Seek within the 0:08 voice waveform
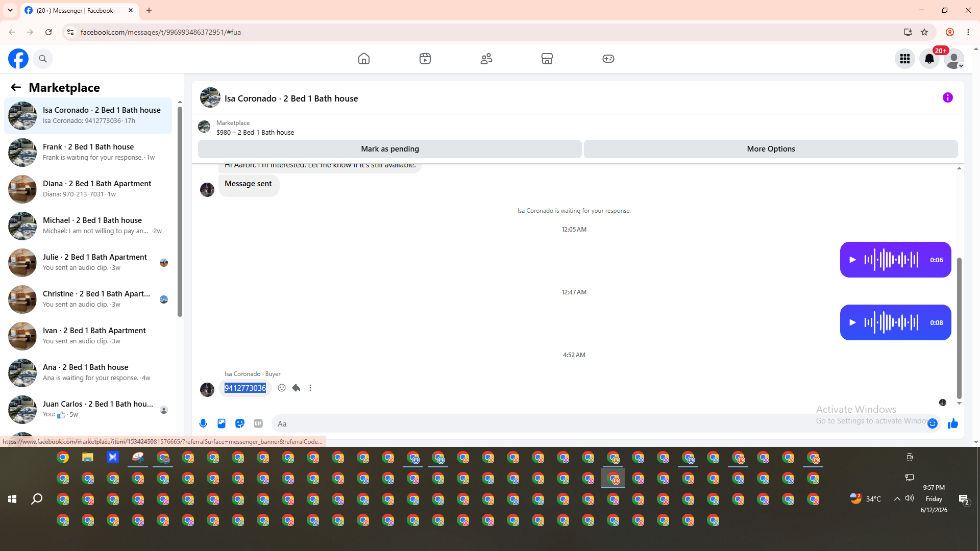The image size is (980, 551). click(891, 322)
